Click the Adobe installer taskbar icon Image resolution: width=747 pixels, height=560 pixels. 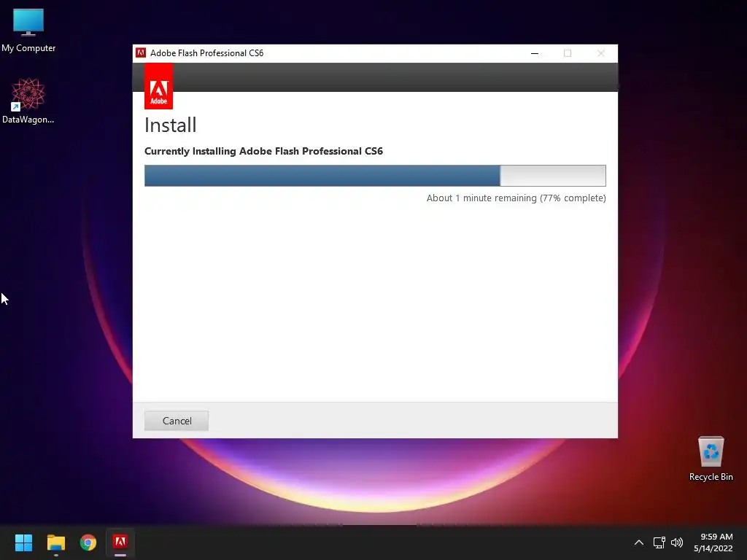pos(120,542)
